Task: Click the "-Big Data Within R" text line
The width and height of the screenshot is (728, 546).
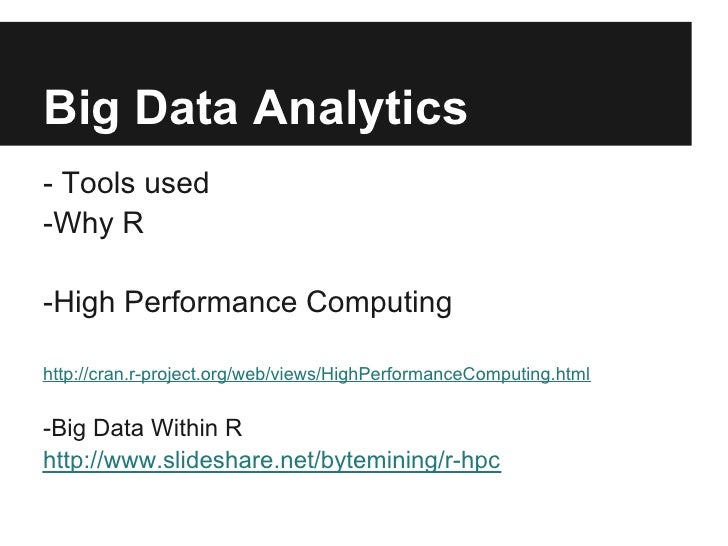Action: [x=143, y=428]
